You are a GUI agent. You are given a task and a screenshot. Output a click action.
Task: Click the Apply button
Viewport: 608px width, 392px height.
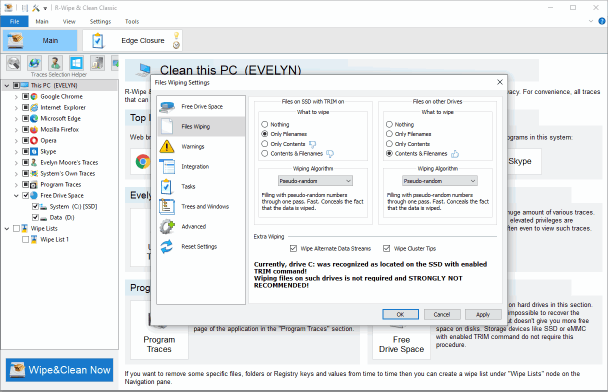tap(483, 314)
